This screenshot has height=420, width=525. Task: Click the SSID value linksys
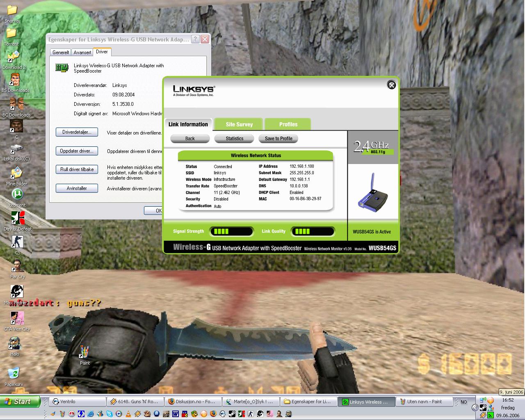(220, 173)
